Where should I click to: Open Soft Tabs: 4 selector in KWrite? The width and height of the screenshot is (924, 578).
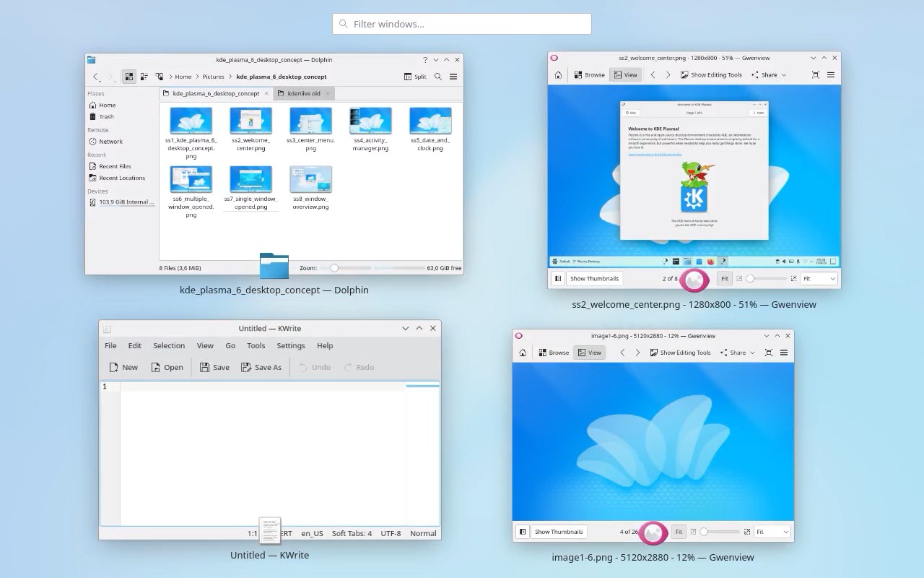point(352,533)
